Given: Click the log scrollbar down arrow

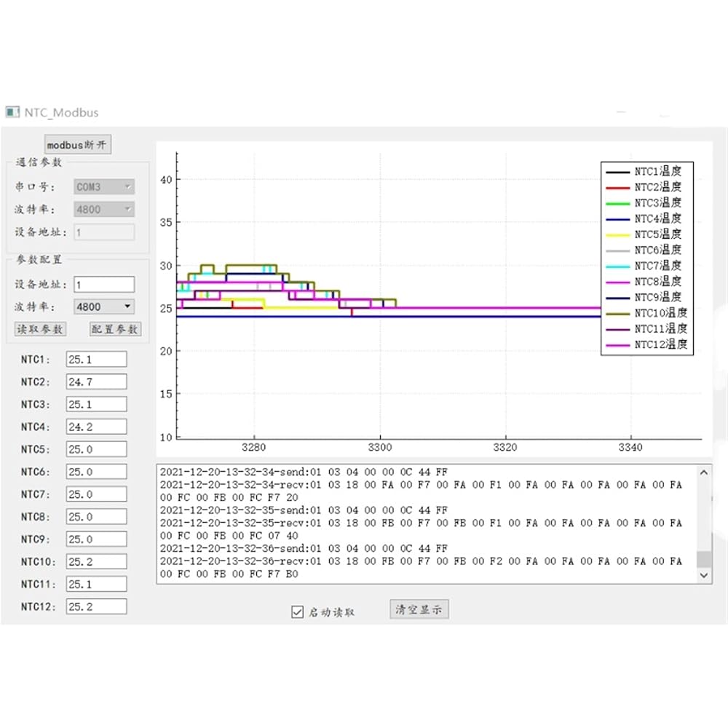Looking at the screenshot, I should pos(704,574).
